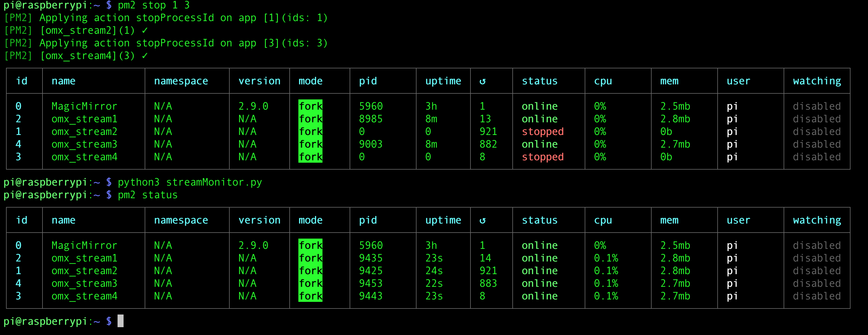Click version 2.9.0 in the first table

coord(253,106)
